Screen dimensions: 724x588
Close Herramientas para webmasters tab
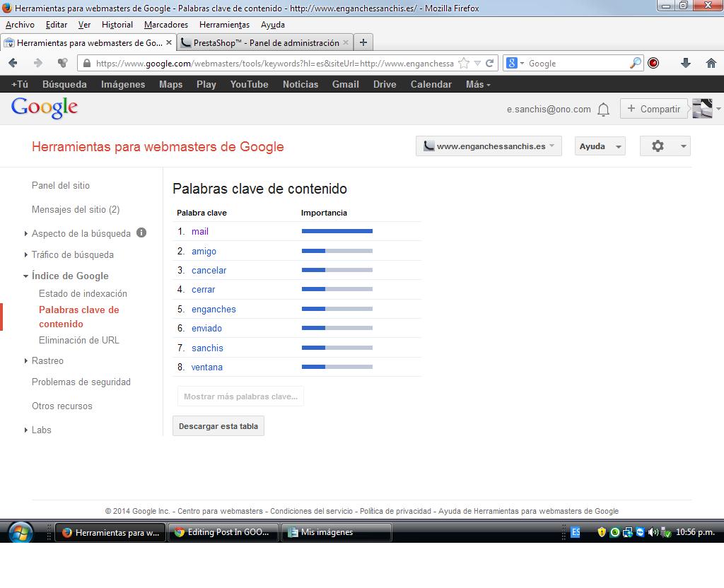click(x=169, y=42)
